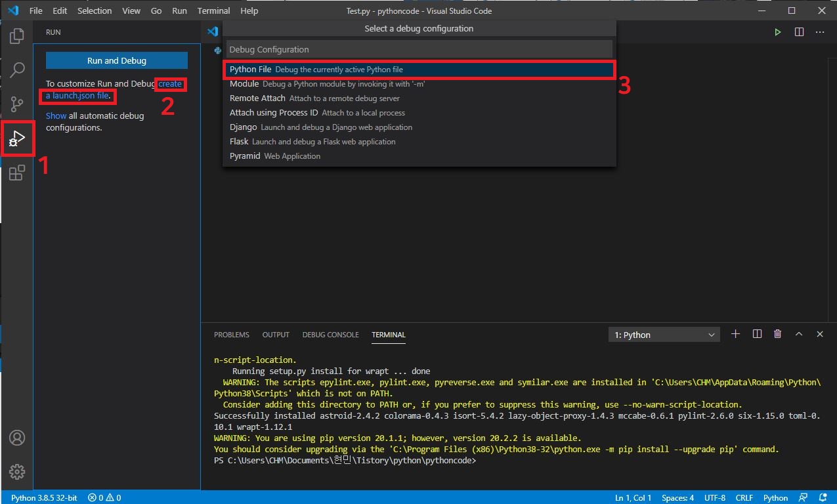Select 'Pyramid' debug configuration
This screenshot has height=504, width=837.
pyautogui.click(x=419, y=156)
